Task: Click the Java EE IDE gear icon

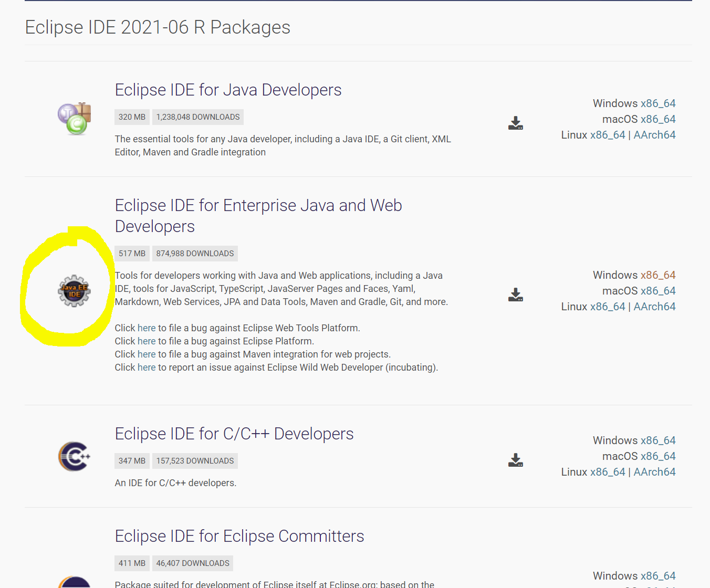Action: [x=74, y=291]
